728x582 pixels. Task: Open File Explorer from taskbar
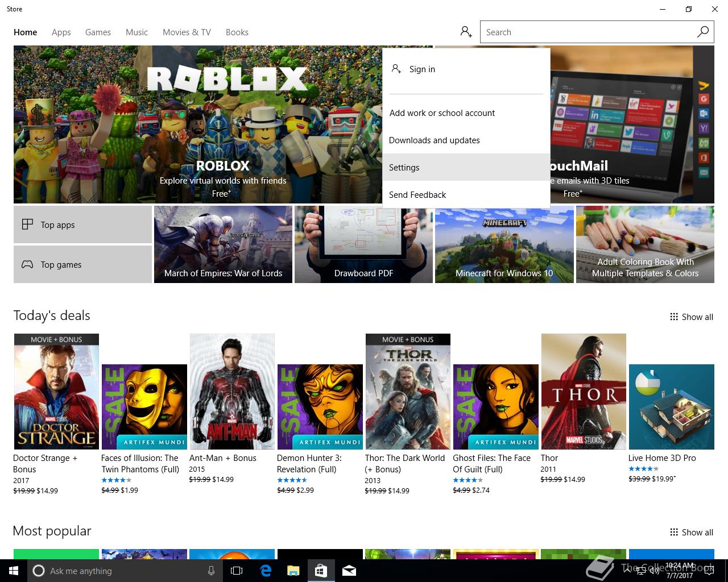(x=293, y=571)
